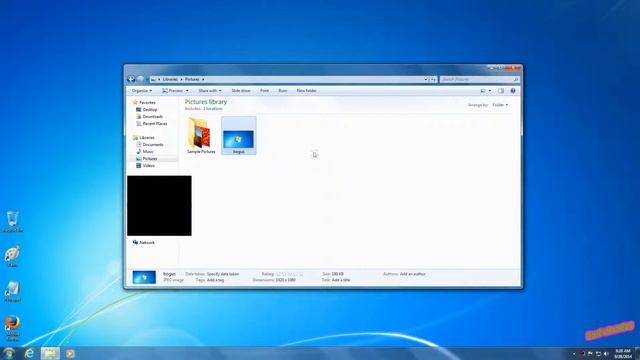The image size is (640, 360).
Task: Open the address bar history dropdown
Action: click(x=426, y=79)
